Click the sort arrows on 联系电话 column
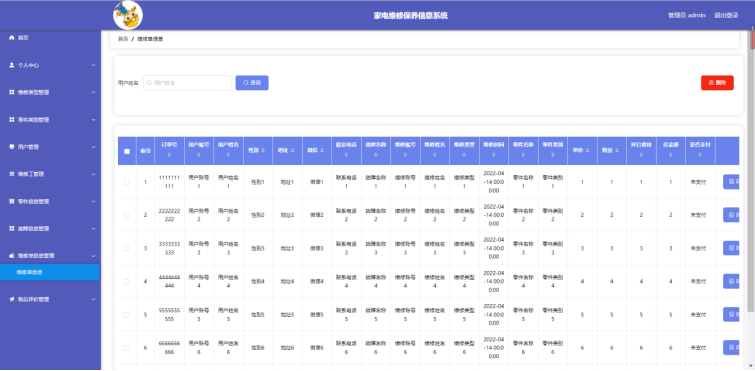The width and height of the screenshot is (755, 371). point(346,155)
